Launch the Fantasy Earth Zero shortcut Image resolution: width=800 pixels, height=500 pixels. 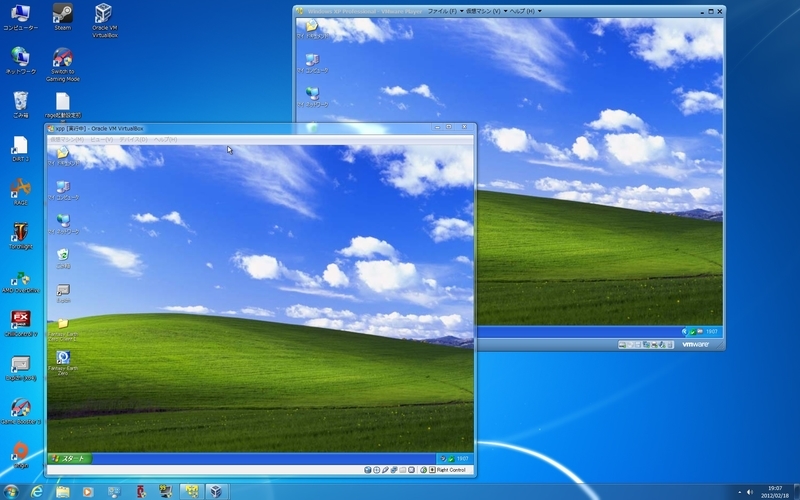(63, 363)
